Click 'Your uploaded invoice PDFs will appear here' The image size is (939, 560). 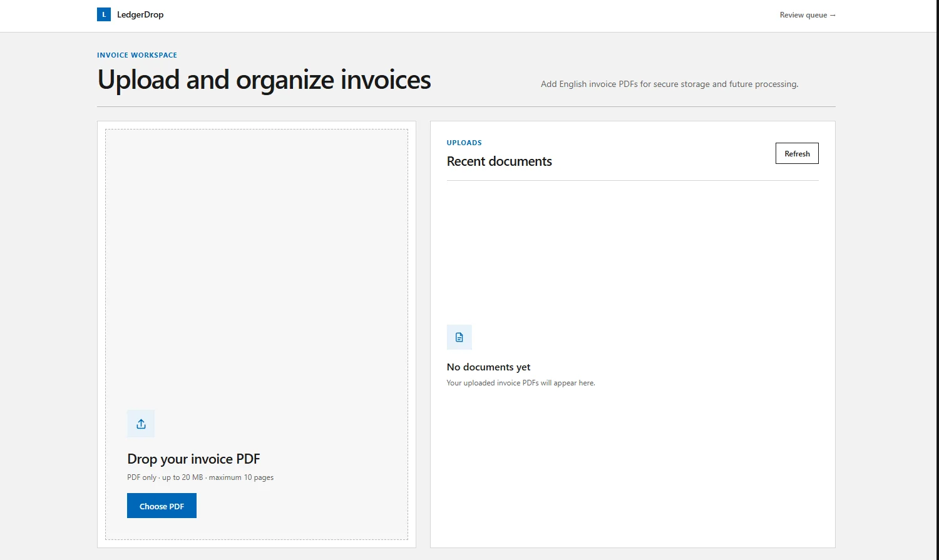coord(521,383)
